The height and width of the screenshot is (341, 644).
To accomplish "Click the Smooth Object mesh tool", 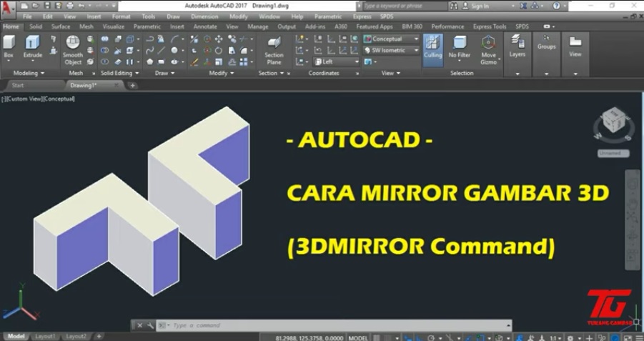I will pos(73,50).
